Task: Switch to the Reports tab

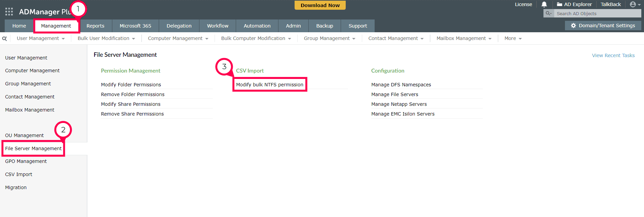Action: [96, 26]
